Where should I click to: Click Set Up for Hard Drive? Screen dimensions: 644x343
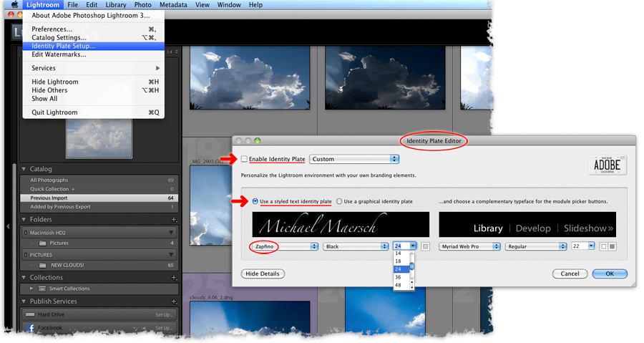164,314
